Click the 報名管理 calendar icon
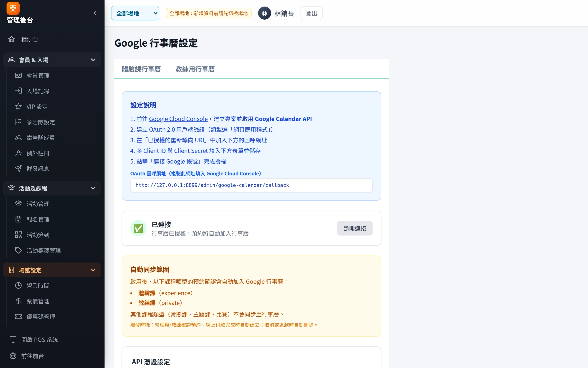Viewport: 588px width, 368px height. (18, 219)
